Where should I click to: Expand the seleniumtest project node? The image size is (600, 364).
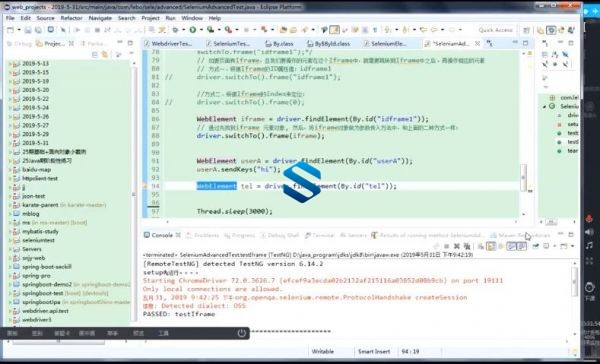(x=10, y=240)
